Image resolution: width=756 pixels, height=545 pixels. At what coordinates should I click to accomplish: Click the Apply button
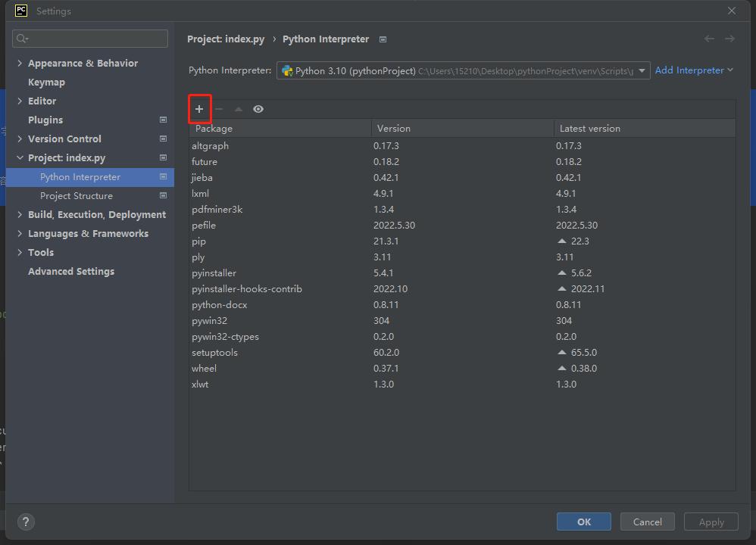tap(711, 522)
